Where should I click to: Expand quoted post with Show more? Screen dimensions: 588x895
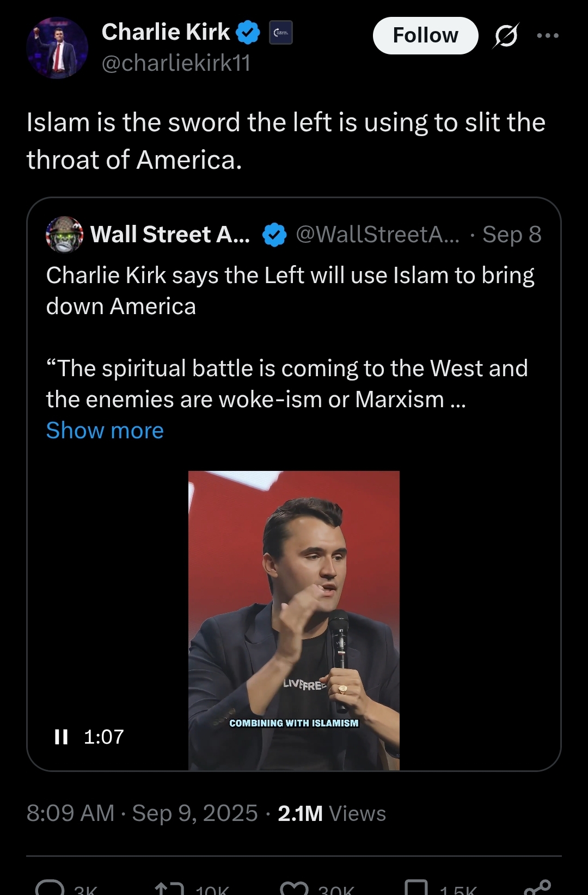(105, 431)
